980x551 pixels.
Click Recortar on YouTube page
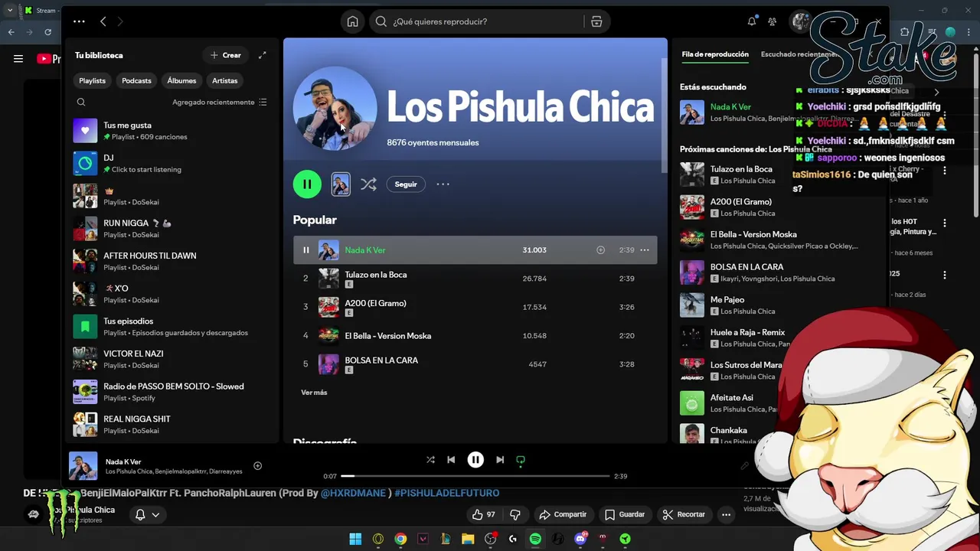coord(684,514)
